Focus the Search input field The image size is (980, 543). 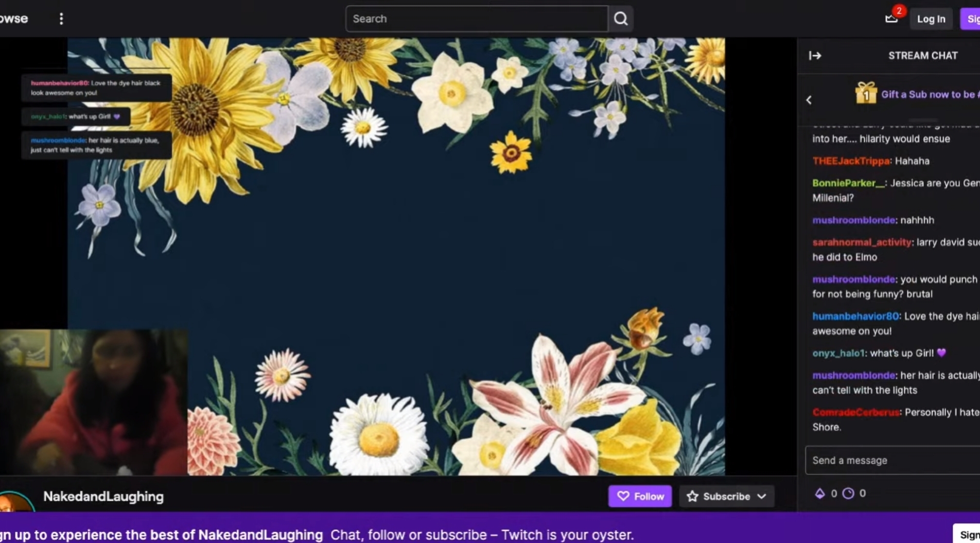point(477,19)
